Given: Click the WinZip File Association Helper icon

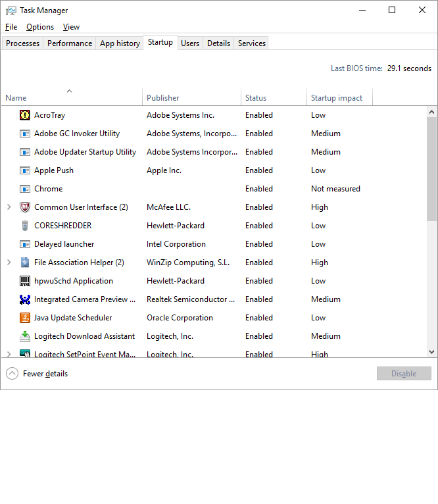Looking at the screenshot, I should point(25,263).
